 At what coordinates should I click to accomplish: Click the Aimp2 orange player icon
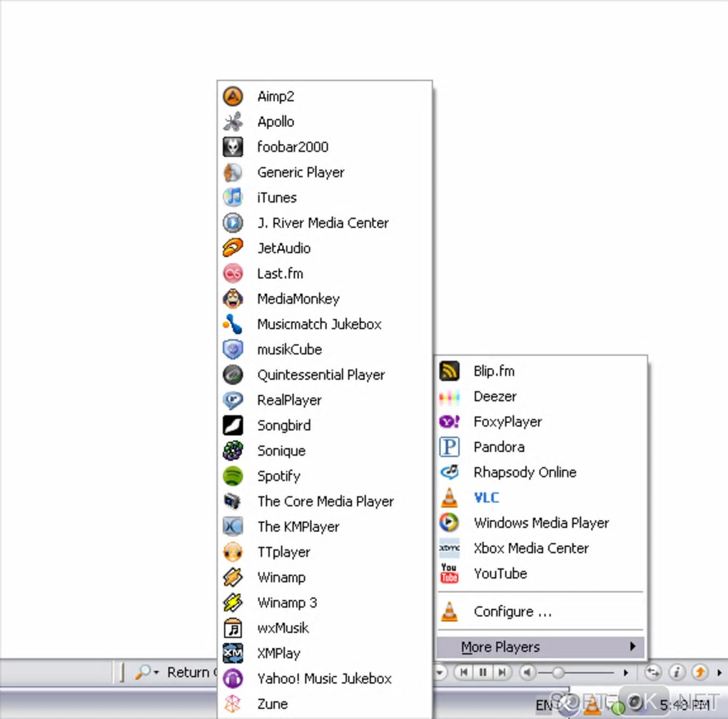233,96
